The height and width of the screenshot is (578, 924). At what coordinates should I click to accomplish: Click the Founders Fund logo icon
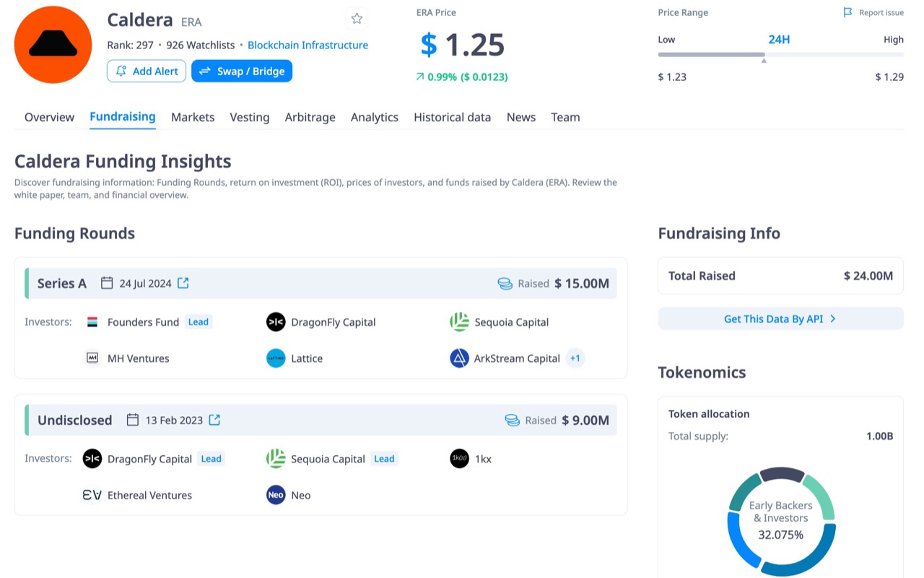click(x=92, y=322)
